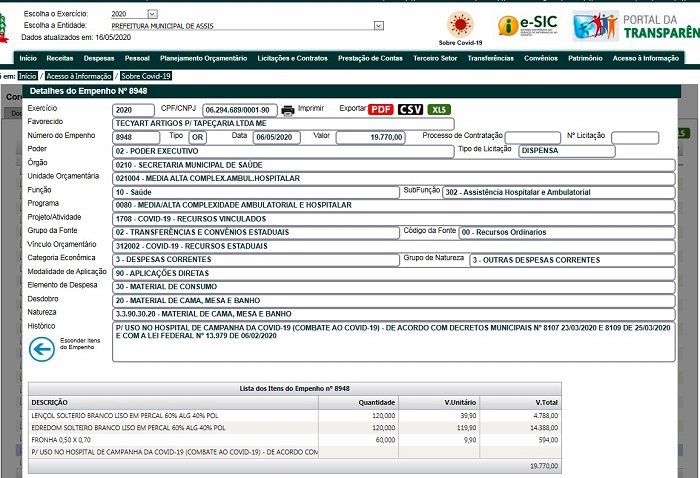Click the Histórico text area

tap(394, 342)
